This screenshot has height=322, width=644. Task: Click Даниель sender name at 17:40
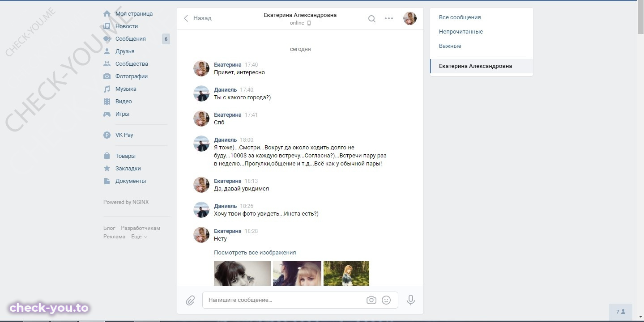point(226,90)
